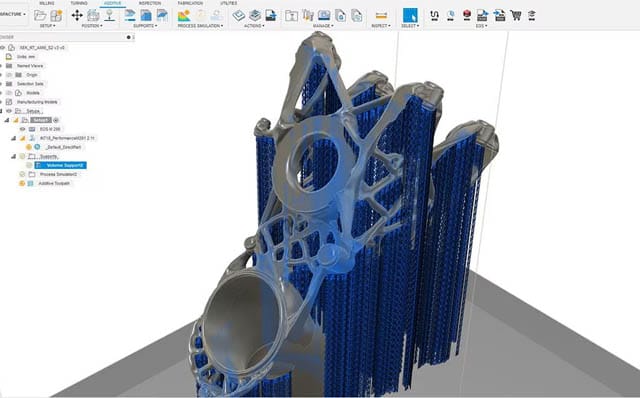Select the Manufacturing Models tree item
The height and width of the screenshot is (398, 640).
(37, 102)
